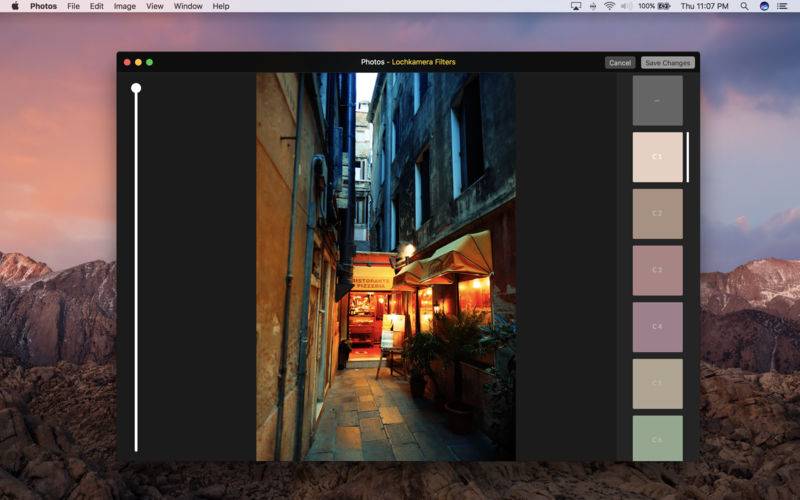800x500 pixels.
Task: Open the Apple menu
Action: pyautogui.click(x=15, y=6)
